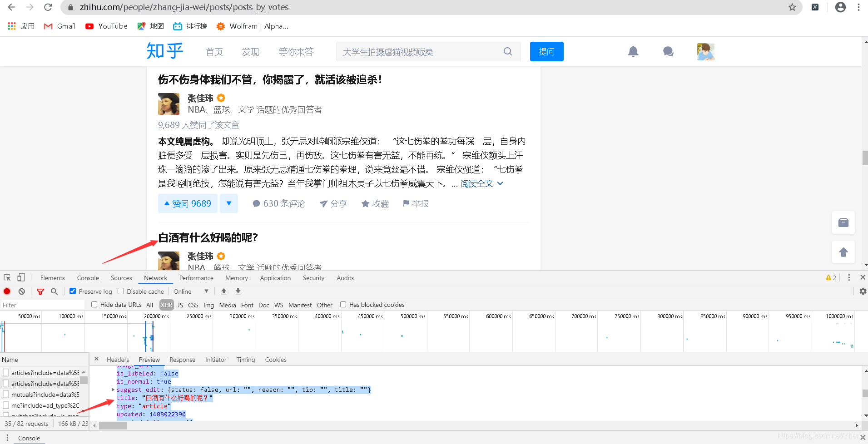Toggle the device toolbar icon
The image size is (868, 444).
click(21, 277)
